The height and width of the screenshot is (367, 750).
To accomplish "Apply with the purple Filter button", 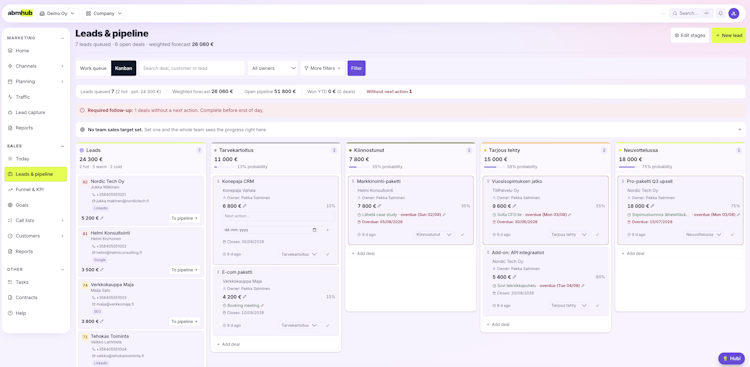I will tap(356, 68).
